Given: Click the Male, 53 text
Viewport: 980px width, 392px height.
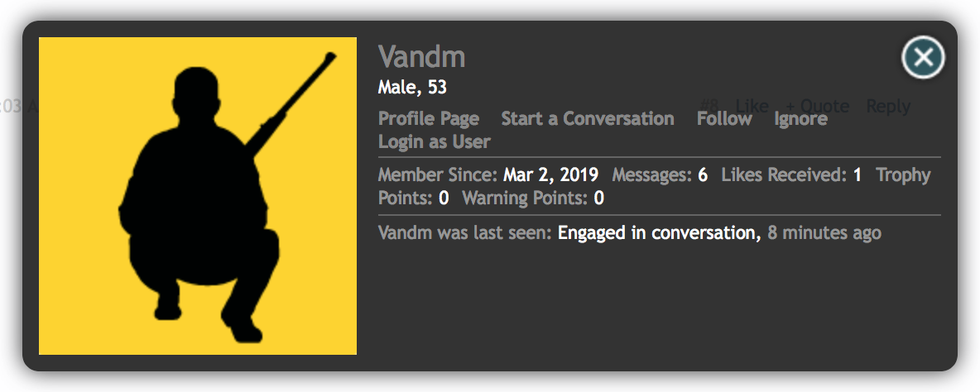Looking at the screenshot, I should pyautogui.click(x=412, y=87).
